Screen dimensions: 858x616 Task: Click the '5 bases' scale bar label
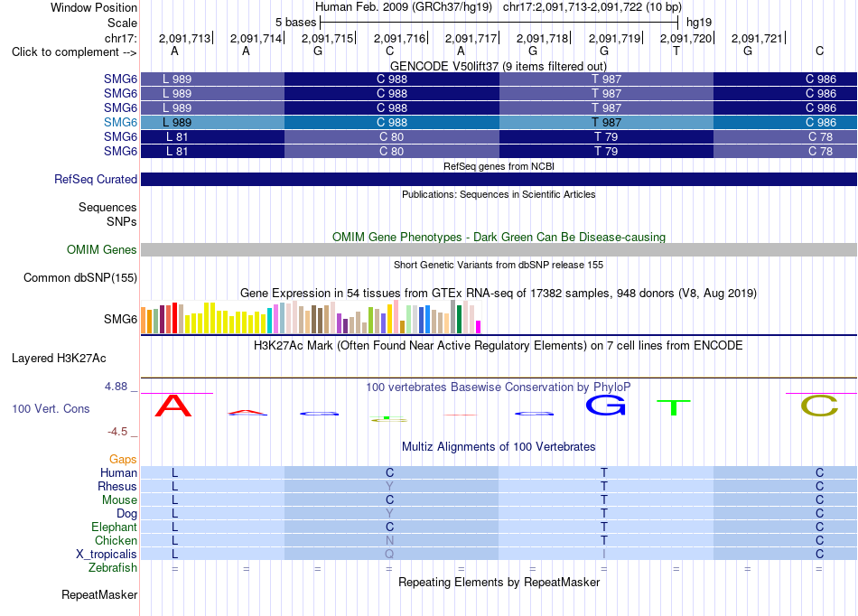[295, 23]
